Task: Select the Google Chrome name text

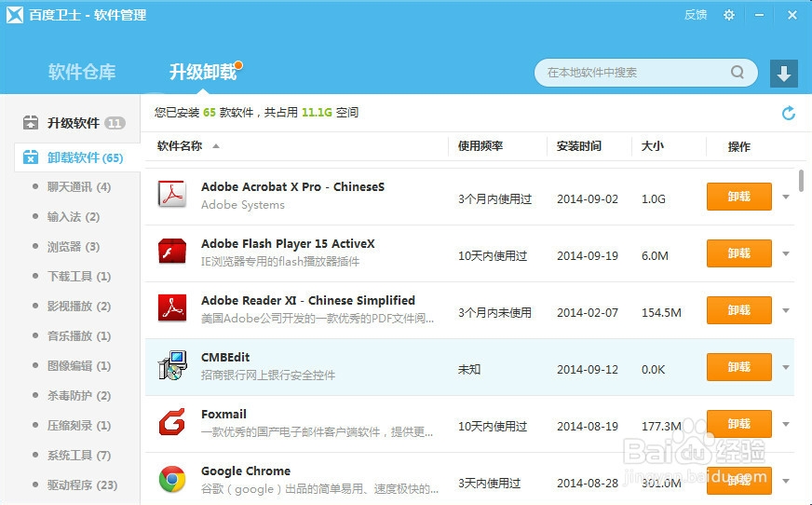Action: (246, 471)
